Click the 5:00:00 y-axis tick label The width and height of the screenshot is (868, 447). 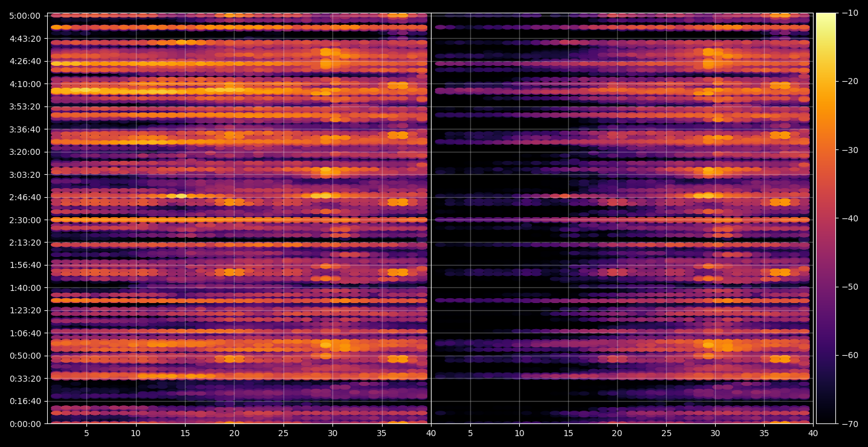pos(25,16)
